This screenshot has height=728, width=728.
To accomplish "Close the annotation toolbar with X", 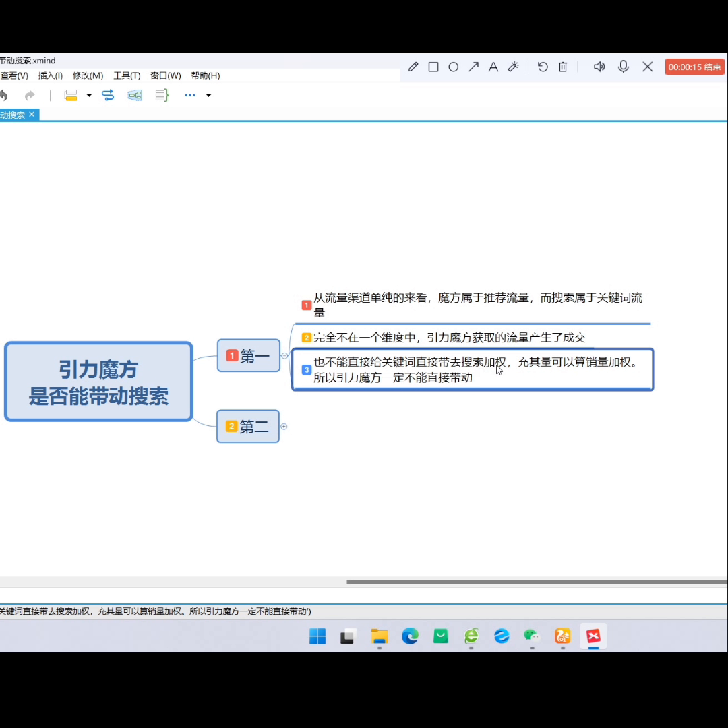I will 647,67.
